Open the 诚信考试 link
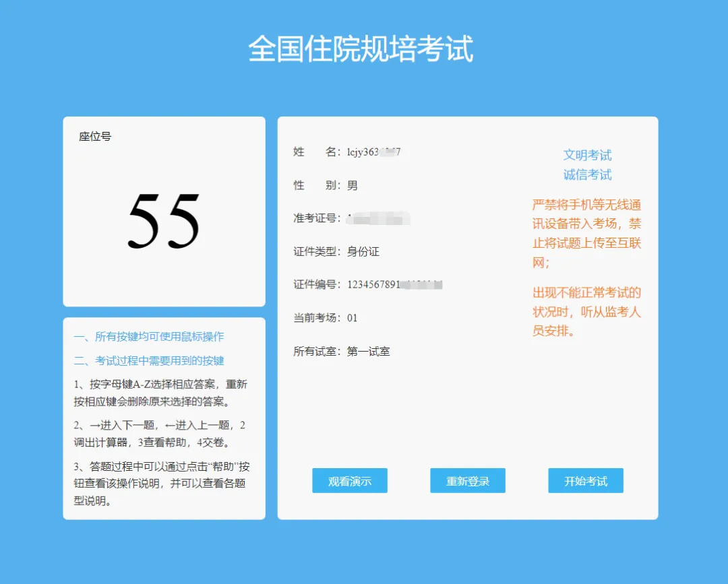 coord(587,174)
